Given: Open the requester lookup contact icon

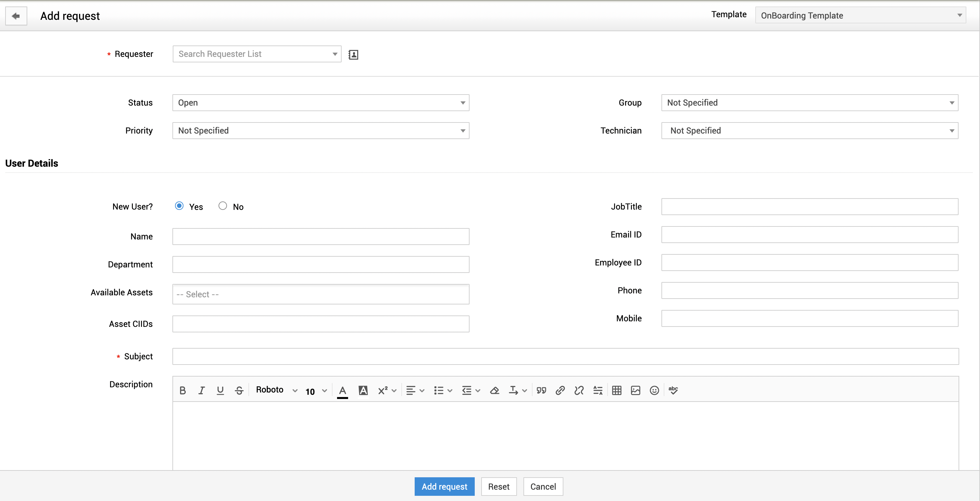Looking at the screenshot, I should coord(353,55).
